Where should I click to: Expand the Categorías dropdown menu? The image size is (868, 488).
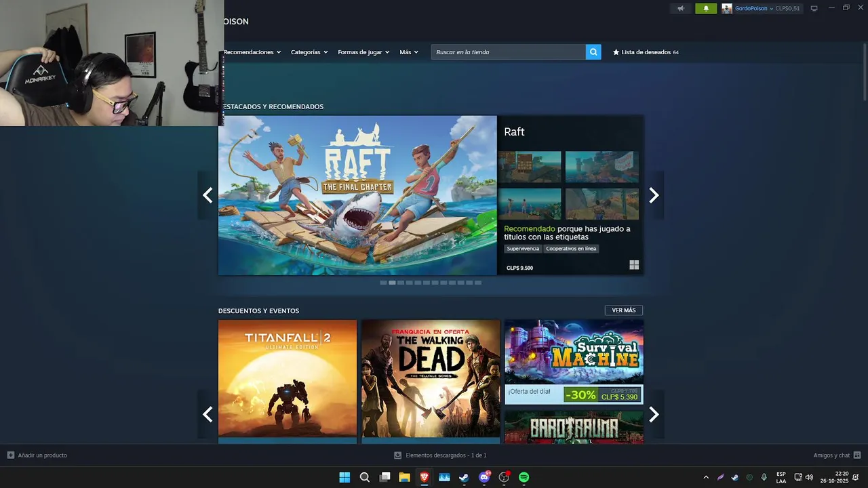click(x=309, y=52)
